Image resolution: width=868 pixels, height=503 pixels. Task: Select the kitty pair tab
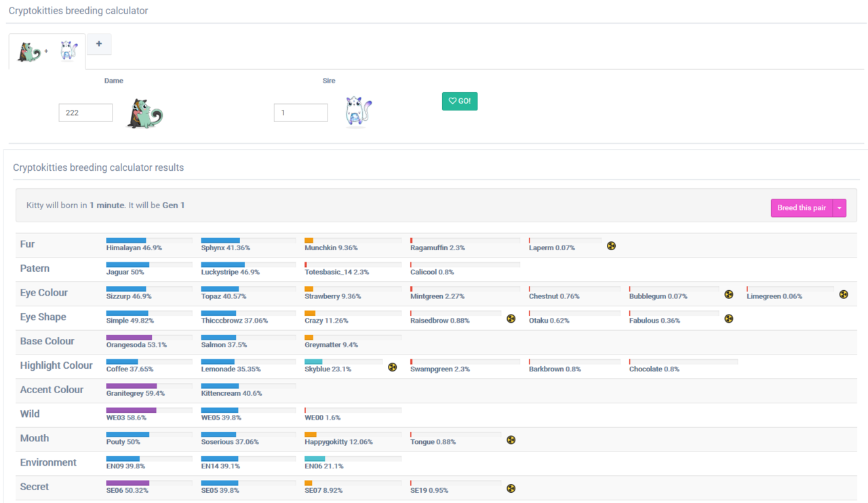click(47, 52)
